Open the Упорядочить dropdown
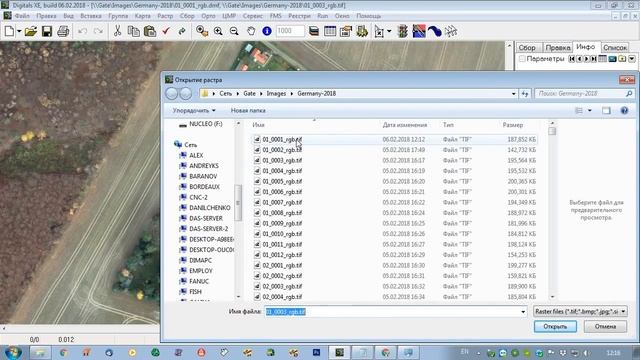This screenshot has width=640, height=360. pos(194,111)
